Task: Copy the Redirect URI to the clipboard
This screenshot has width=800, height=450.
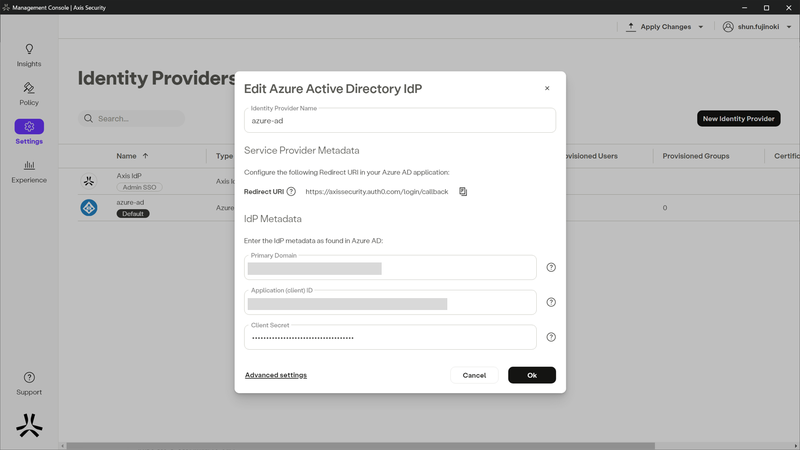Action: [463, 191]
